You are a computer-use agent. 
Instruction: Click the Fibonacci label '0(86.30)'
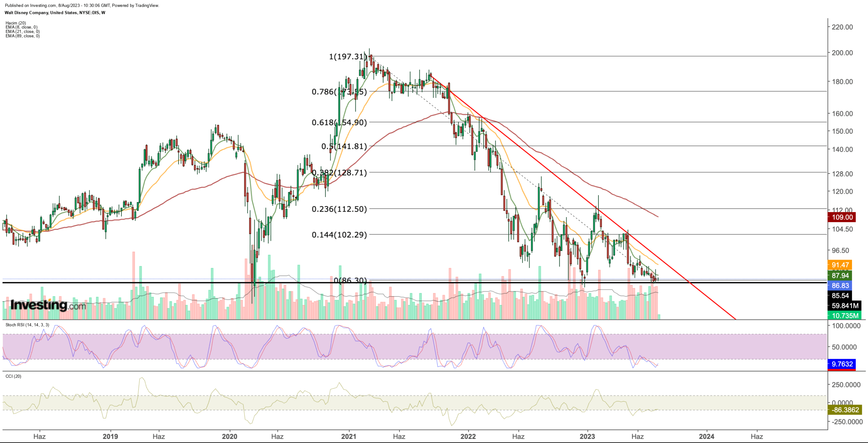click(x=350, y=280)
